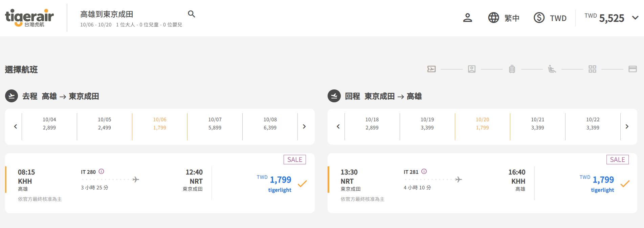Toggle the return tigerlight fare checkmark

[625, 184]
